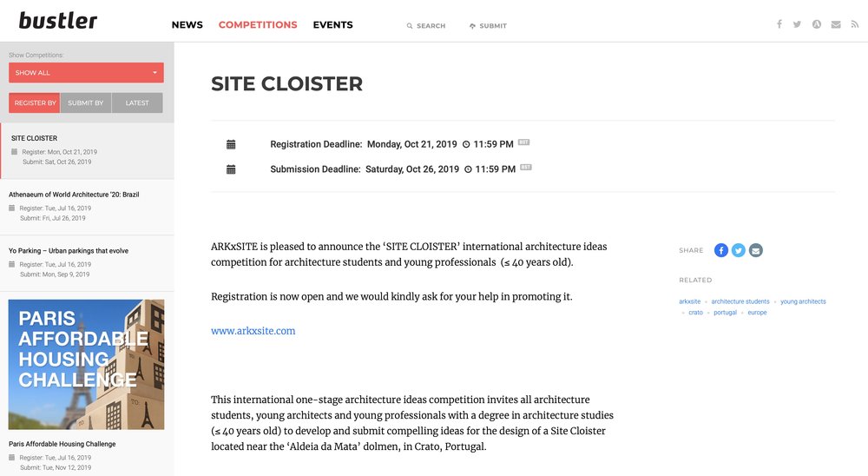The height and width of the screenshot is (476, 868).
Task: Open the Events section
Action: click(332, 25)
